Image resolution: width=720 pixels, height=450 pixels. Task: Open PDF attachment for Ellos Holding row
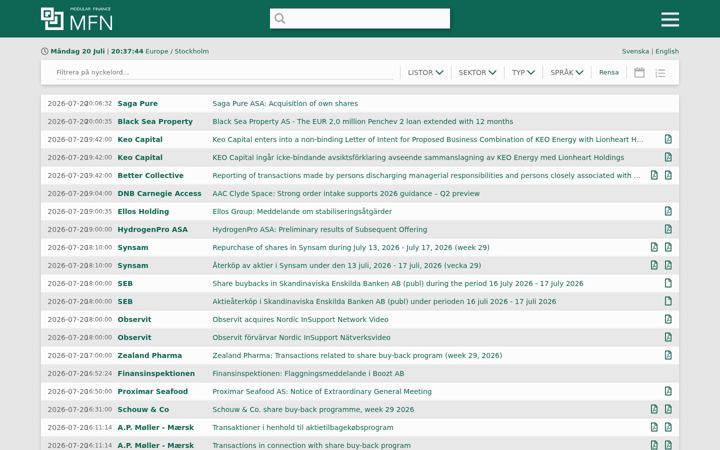(668, 211)
